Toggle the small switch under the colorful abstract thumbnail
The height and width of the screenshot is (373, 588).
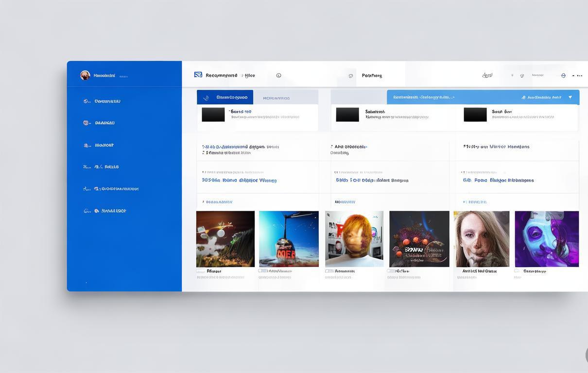click(200, 271)
